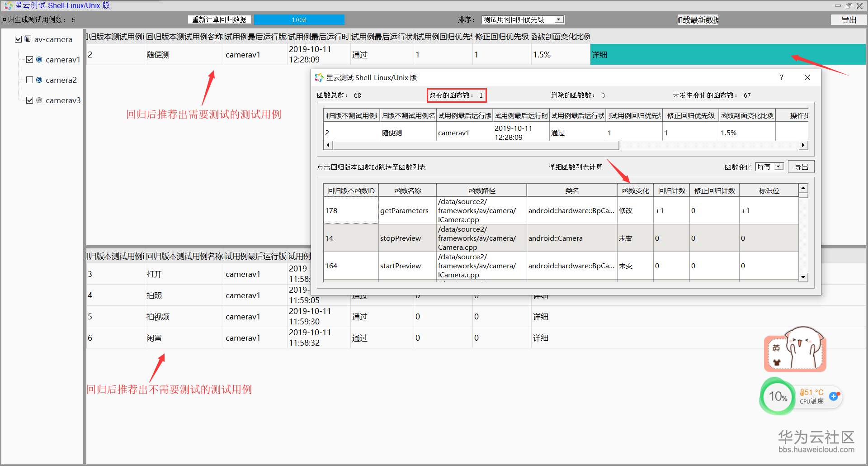The height and width of the screenshot is (466, 868).
Task: Sort by the 函数名称 column header
Action: 407,190
